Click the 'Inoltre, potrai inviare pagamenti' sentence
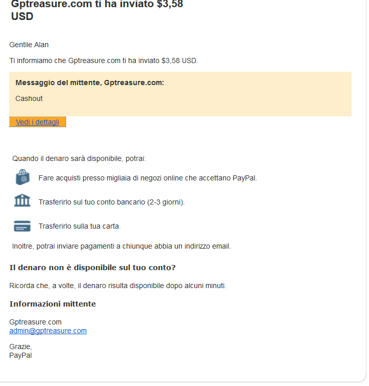Viewport: 369px width, 386px height. (x=121, y=246)
